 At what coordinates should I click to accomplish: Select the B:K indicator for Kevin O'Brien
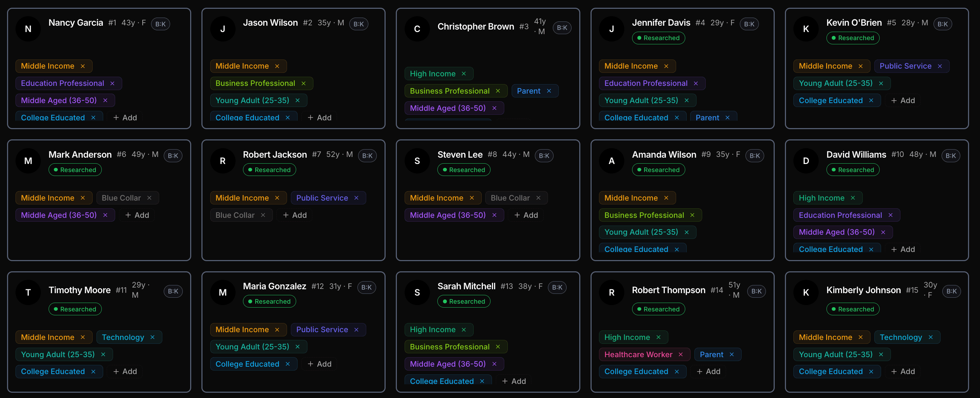[943, 24]
